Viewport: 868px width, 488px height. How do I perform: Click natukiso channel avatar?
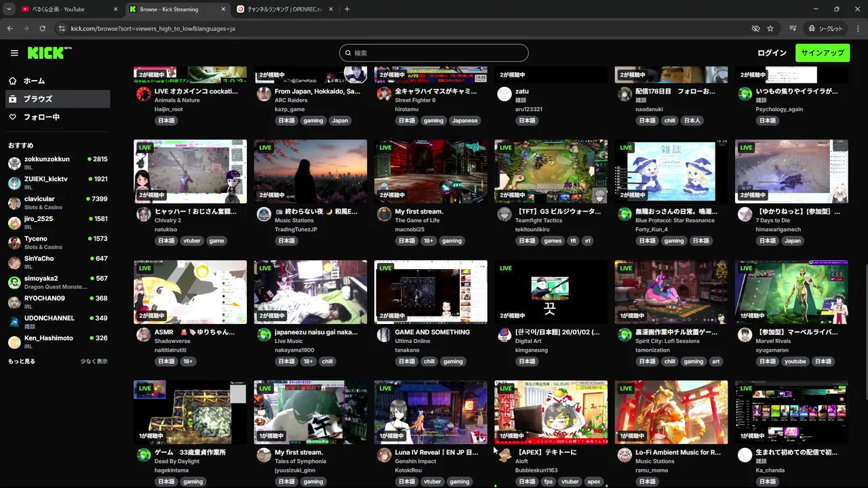click(144, 214)
